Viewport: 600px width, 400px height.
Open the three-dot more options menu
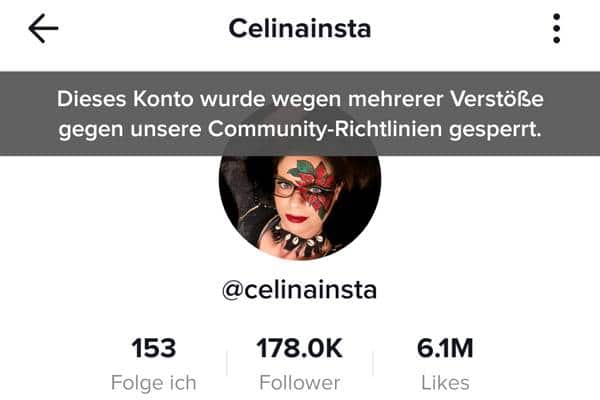coord(557,28)
